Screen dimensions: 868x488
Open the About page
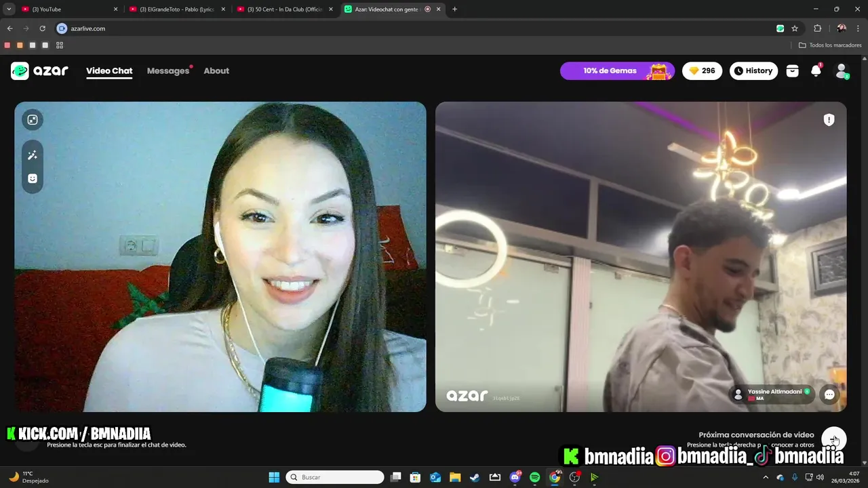click(216, 70)
